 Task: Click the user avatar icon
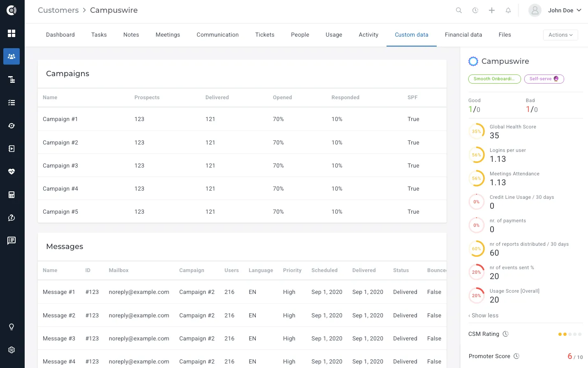coord(535,10)
